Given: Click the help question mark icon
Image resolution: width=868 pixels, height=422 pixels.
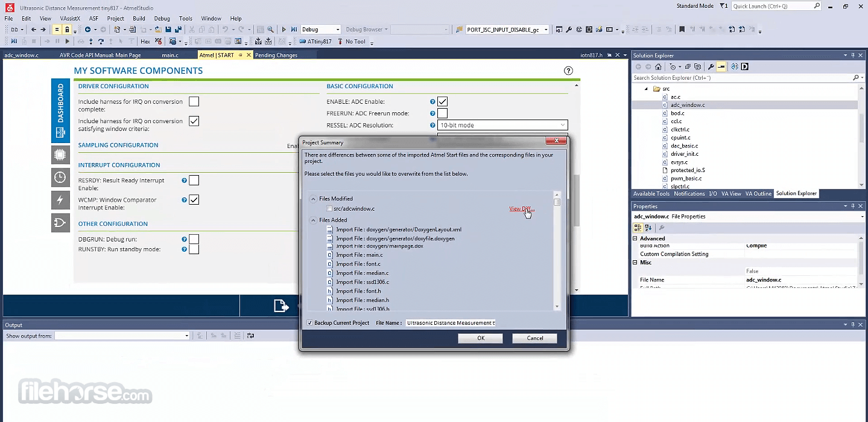Looking at the screenshot, I should pyautogui.click(x=568, y=71).
